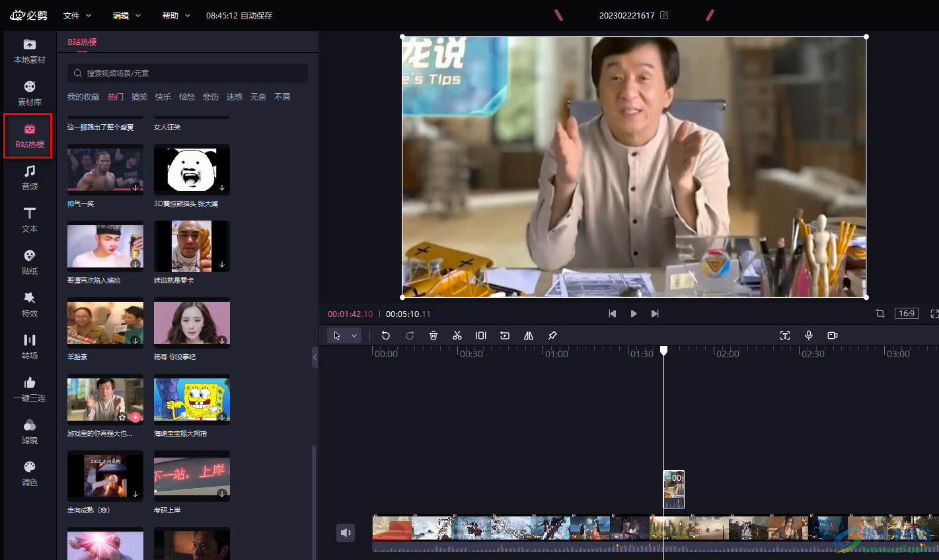Open the 帮助 menu
The width and height of the screenshot is (939, 560).
pyautogui.click(x=176, y=15)
